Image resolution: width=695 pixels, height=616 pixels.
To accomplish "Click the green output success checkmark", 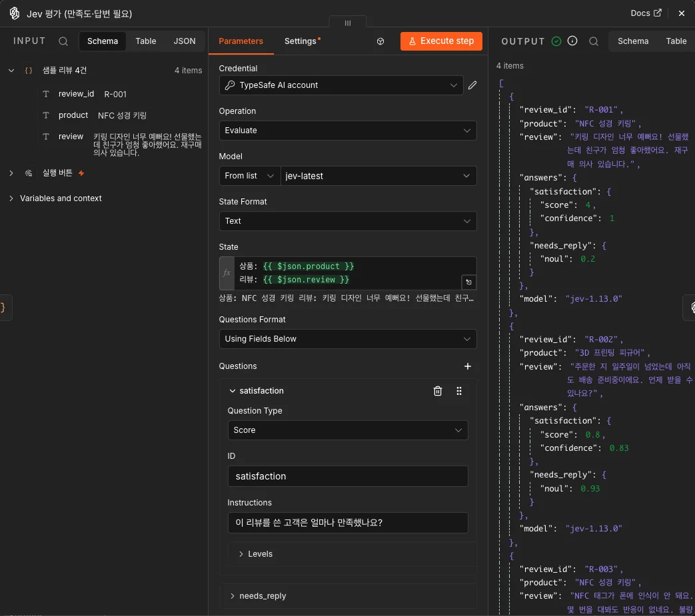I will click(556, 41).
